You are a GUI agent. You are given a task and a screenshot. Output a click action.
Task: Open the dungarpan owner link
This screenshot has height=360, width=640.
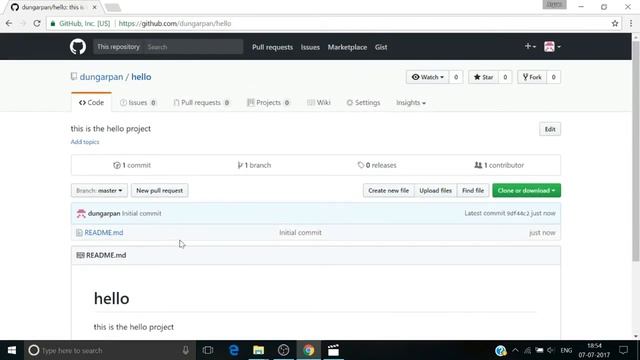coord(101,77)
